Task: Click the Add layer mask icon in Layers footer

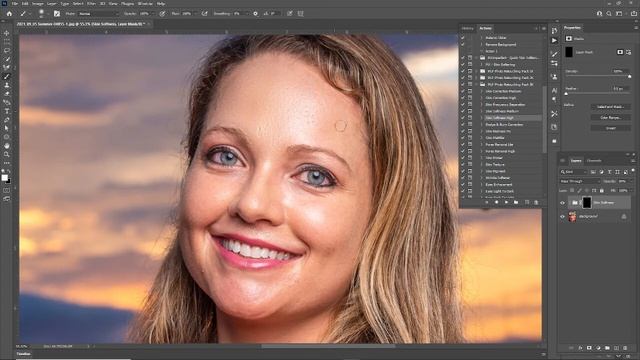Action: click(589, 348)
